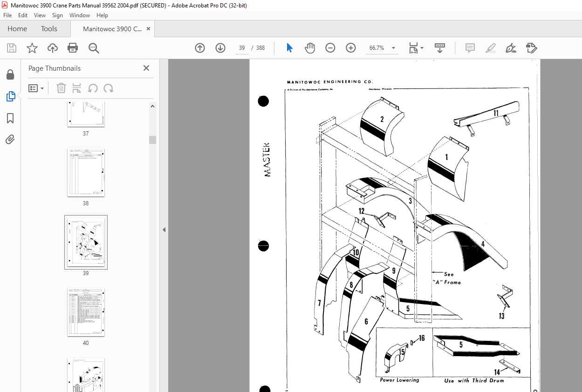Add a comment note

pyautogui.click(x=470, y=48)
